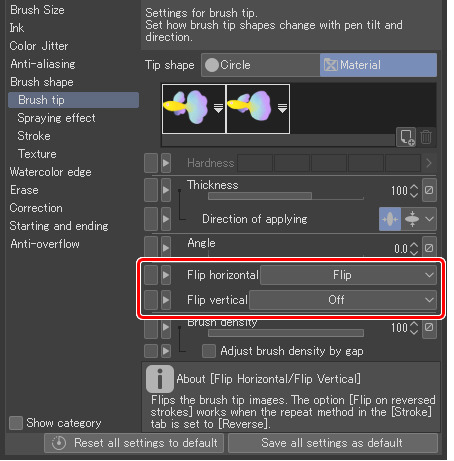Toggle the Show category checkbox

tap(16, 423)
